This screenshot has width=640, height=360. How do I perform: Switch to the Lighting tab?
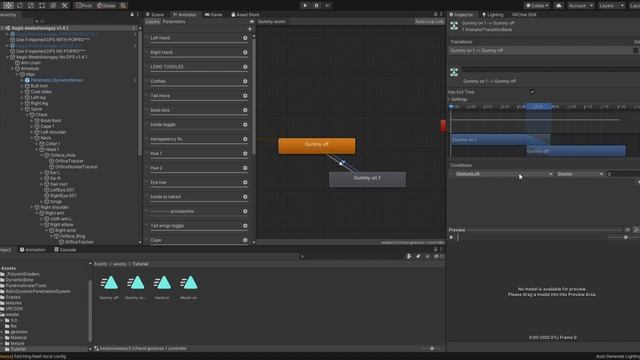493,15
